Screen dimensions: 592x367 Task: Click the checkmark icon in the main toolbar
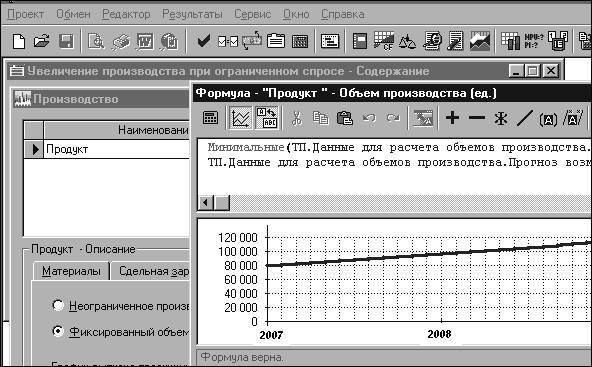point(204,41)
